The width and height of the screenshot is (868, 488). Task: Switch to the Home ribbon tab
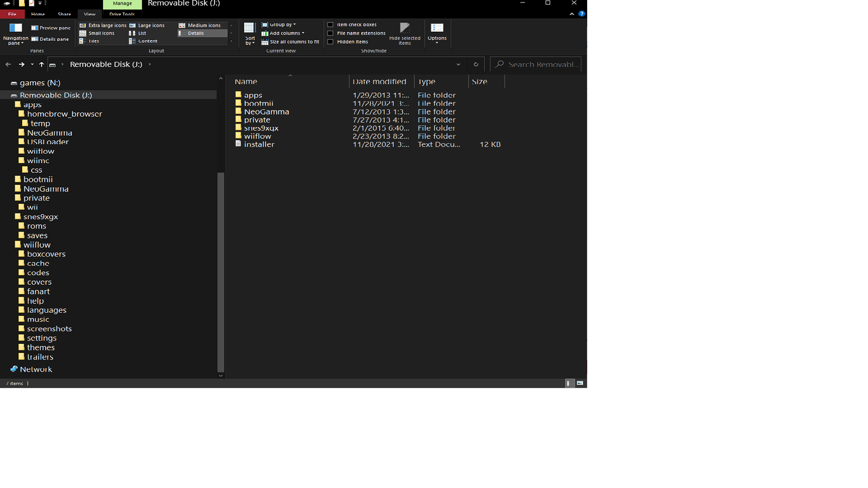pos(38,14)
